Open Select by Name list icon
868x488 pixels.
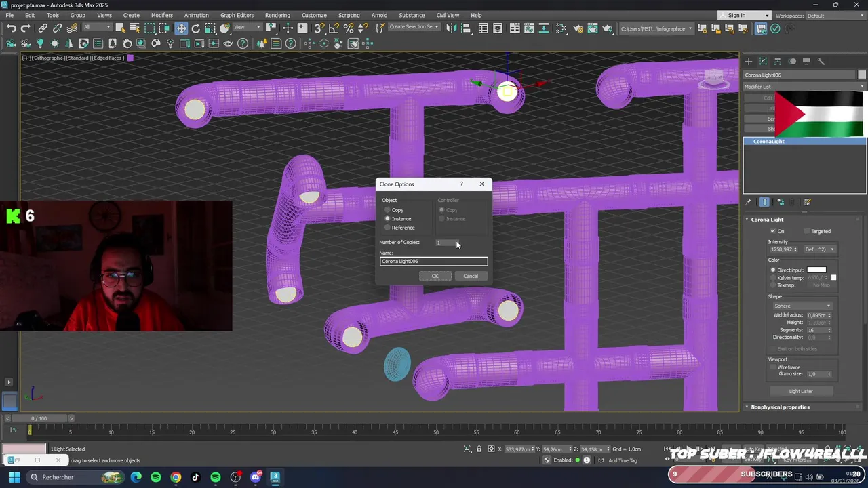click(x=134, y=28)
